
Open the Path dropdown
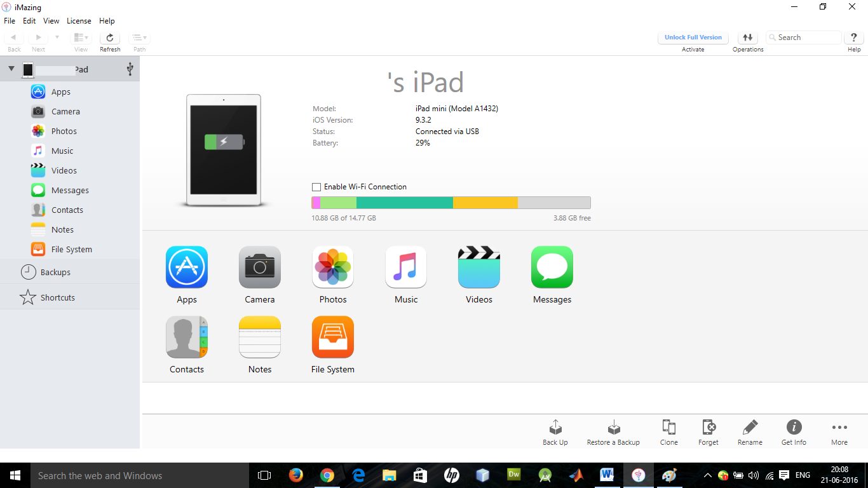tap(140, 37)
